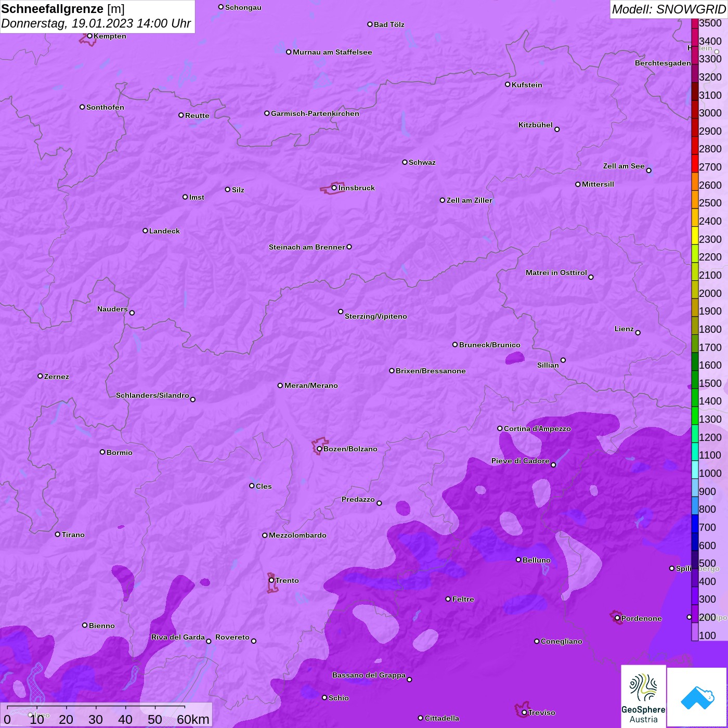728x728 pixels.
Task: Click the "Mezzolombardo" label
Action: point(297,535)
